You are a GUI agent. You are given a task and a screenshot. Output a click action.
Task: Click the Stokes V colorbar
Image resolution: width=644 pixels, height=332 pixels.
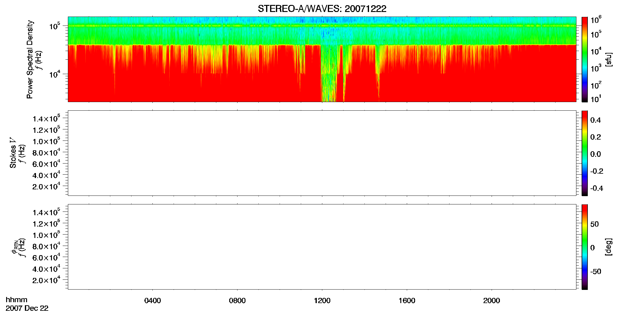pyautogui.click(x=585, y=153)
